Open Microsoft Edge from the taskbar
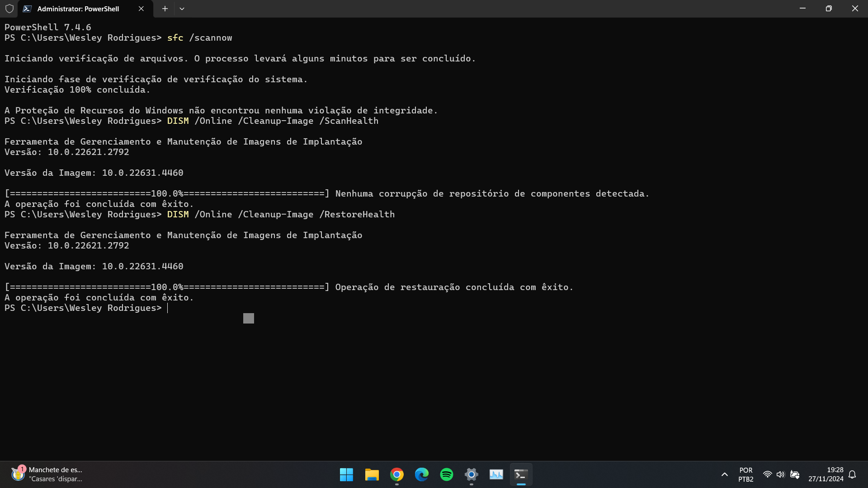This screenshot has height=488, width=868. tap(422, 474)
